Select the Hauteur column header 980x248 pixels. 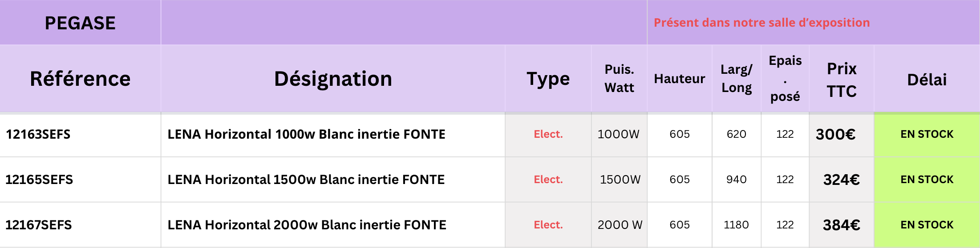click(679, 79)
